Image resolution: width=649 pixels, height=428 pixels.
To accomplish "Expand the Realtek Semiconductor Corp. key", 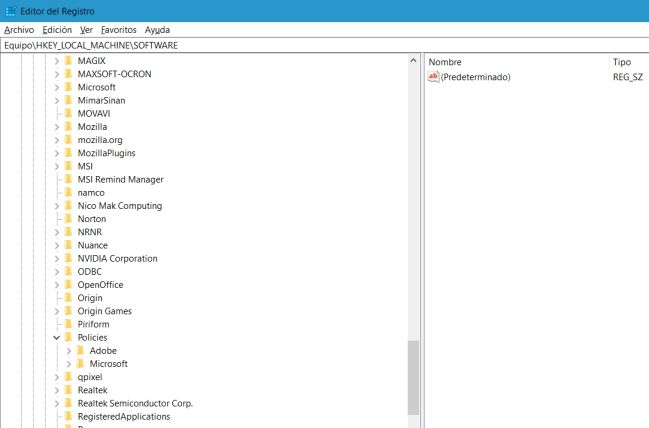I will [x=57, y=404].
